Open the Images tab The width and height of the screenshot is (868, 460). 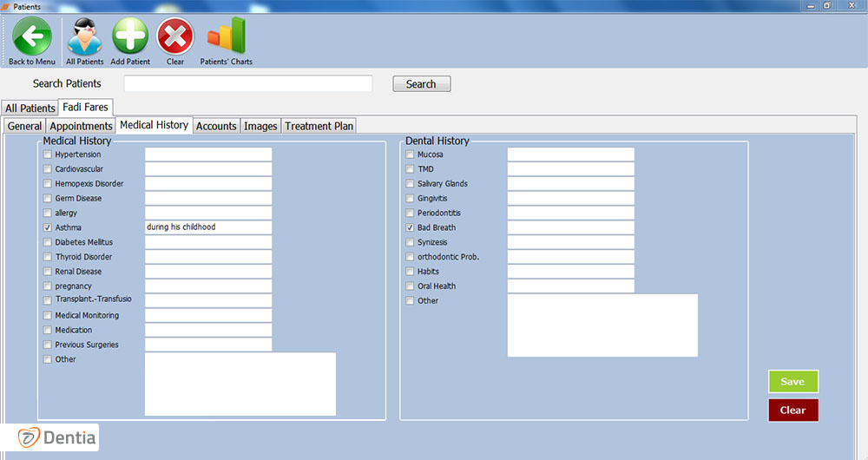pyautogui.click(x=260, y=126)
